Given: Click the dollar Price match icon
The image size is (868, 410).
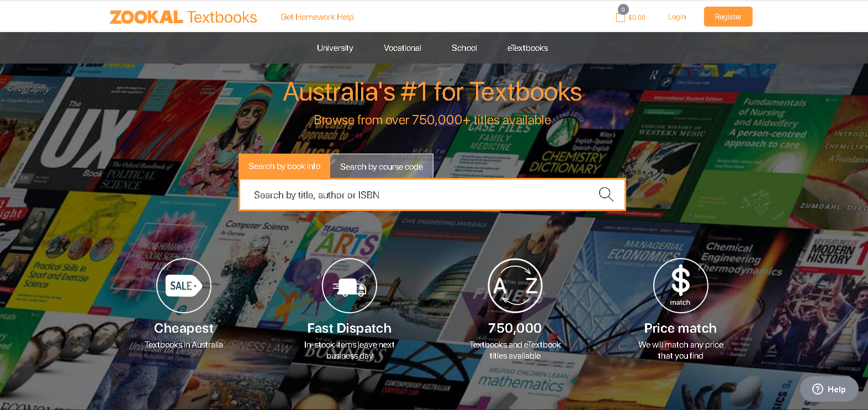Looking at the screenshot, I should pos(680,286).
